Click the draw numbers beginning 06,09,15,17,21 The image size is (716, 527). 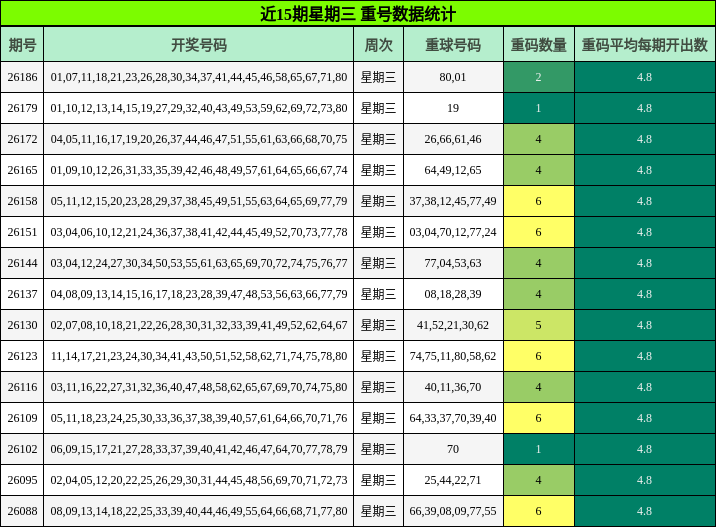click(199, 449)
